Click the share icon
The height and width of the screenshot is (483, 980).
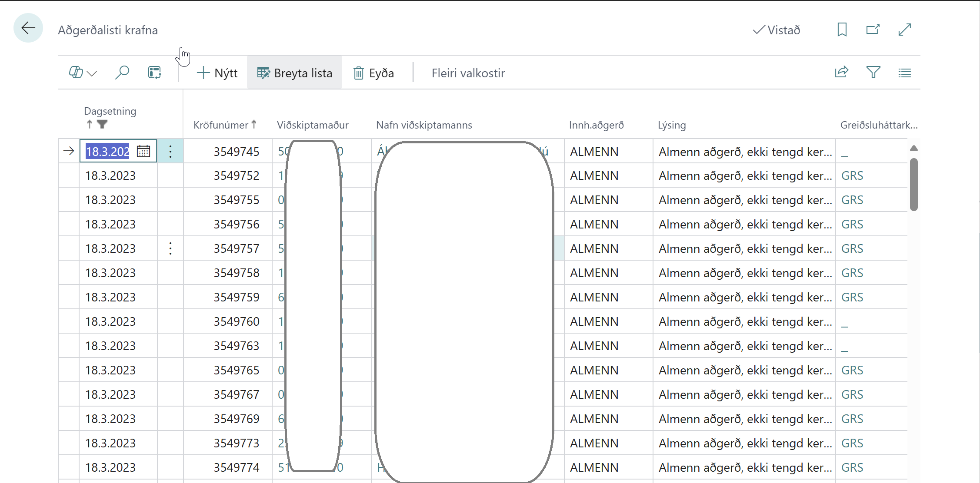click(841, 73)
